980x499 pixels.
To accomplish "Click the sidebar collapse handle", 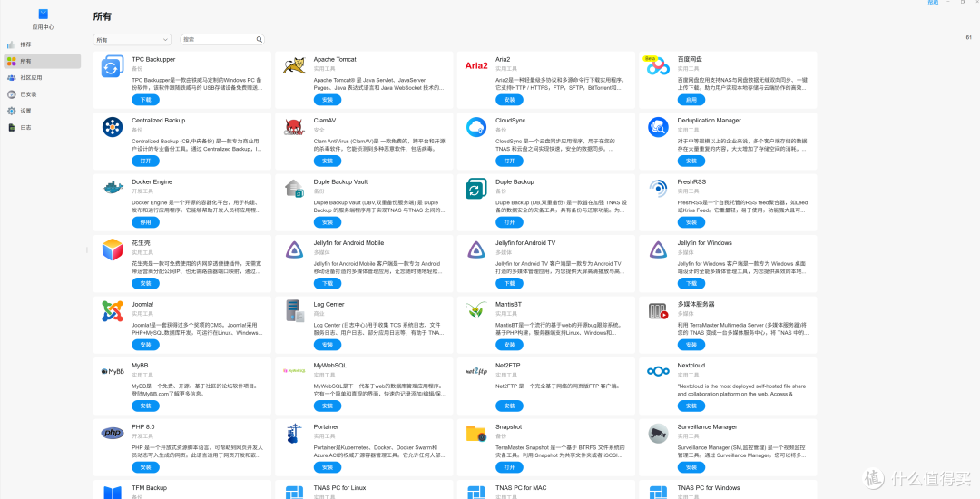I will [87, 249].
